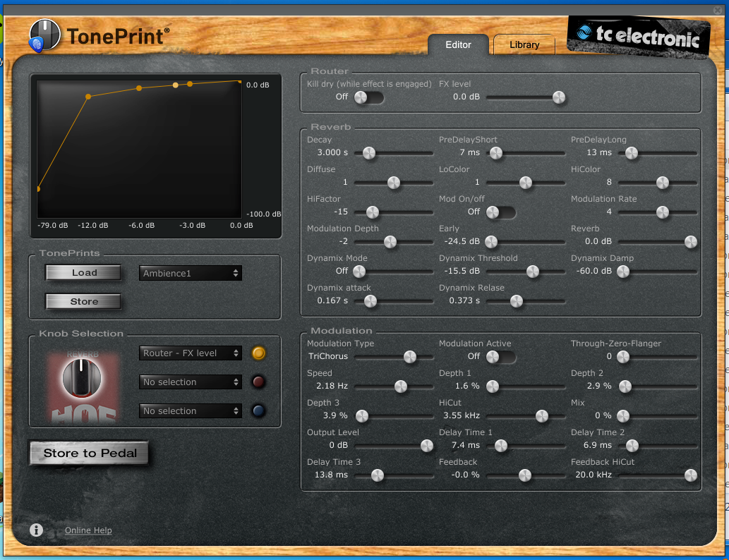Open the Online Help link
This screenshot has width=729, height=560.
(88, 530)
